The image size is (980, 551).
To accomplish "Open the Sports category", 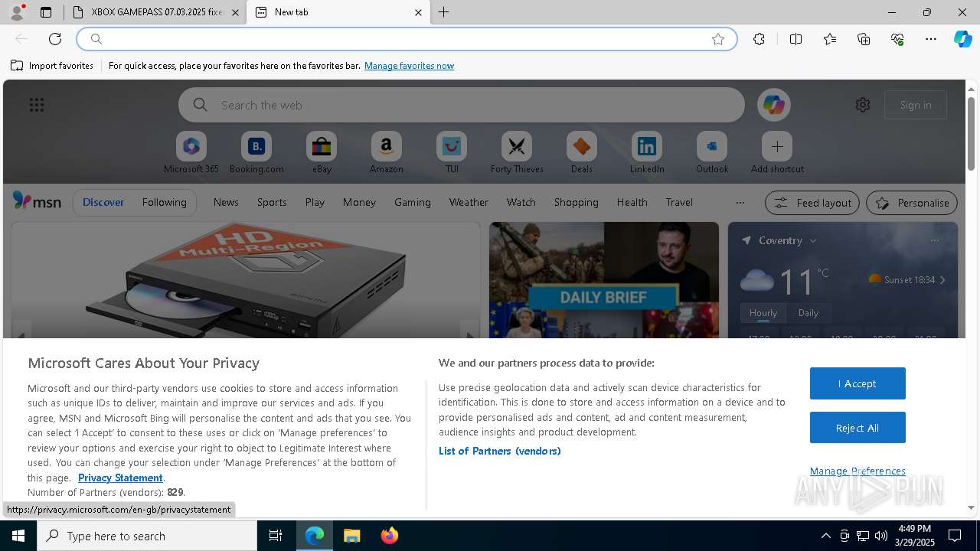I will pyautogui.click(x=272, y=202).
